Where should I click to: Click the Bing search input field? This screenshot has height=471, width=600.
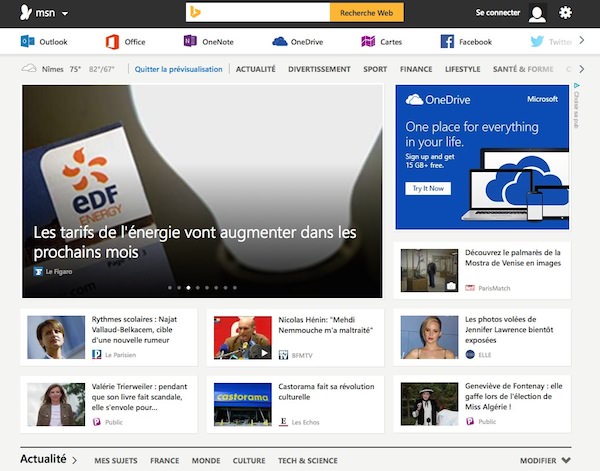coord(258,13)
